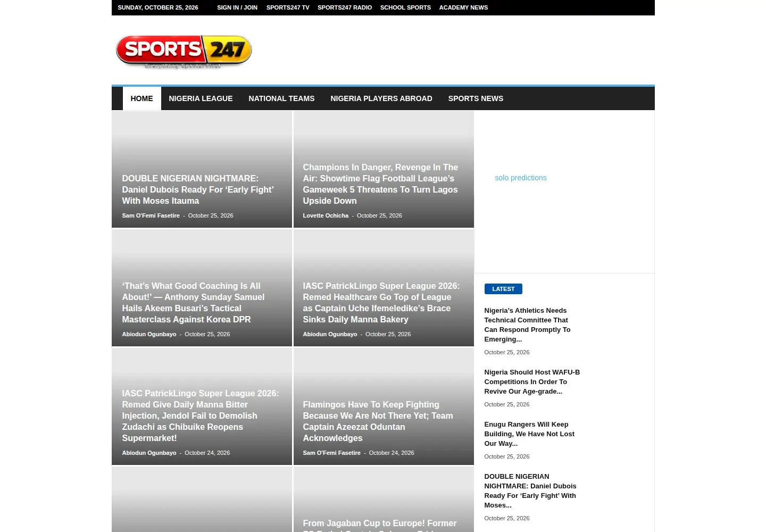Image resolution: width=766 pixels, height=532 pixels.
Task: Open Sports247 TV in top bar
Action: 288,7
